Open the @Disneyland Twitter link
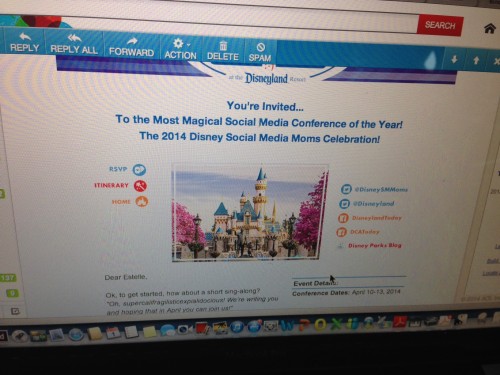 click(367, 203)
